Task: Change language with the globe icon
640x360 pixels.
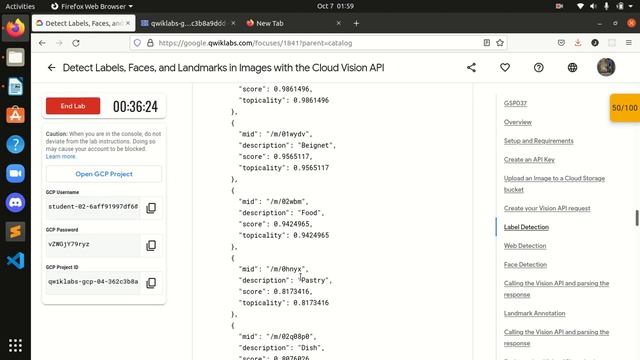Action: pyautogui.click(x=572, y=68)
